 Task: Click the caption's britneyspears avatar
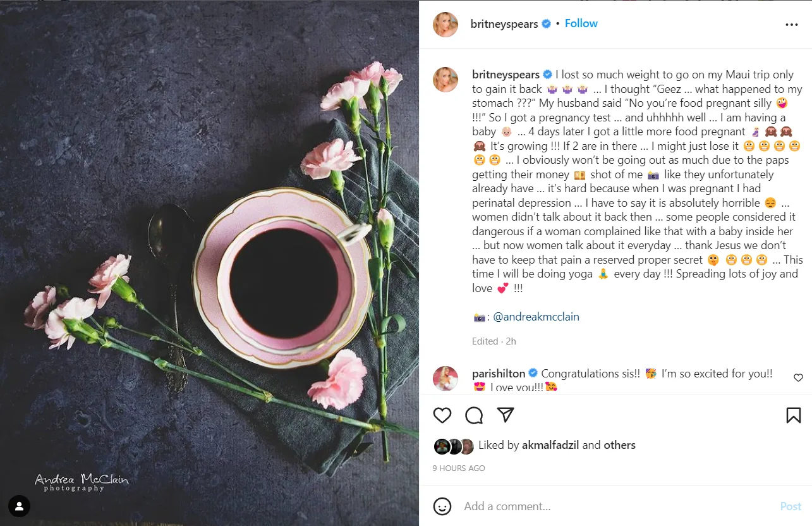pyautogui.click(x=445, y=80)
